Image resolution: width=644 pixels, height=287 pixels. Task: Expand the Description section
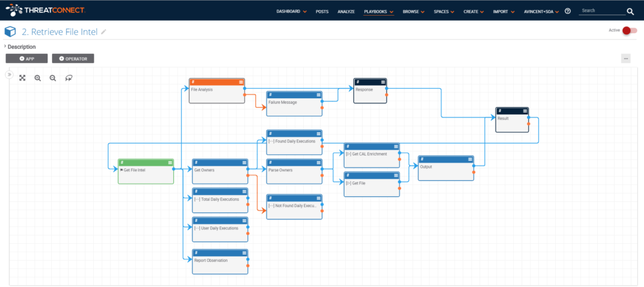pos(20,47)
